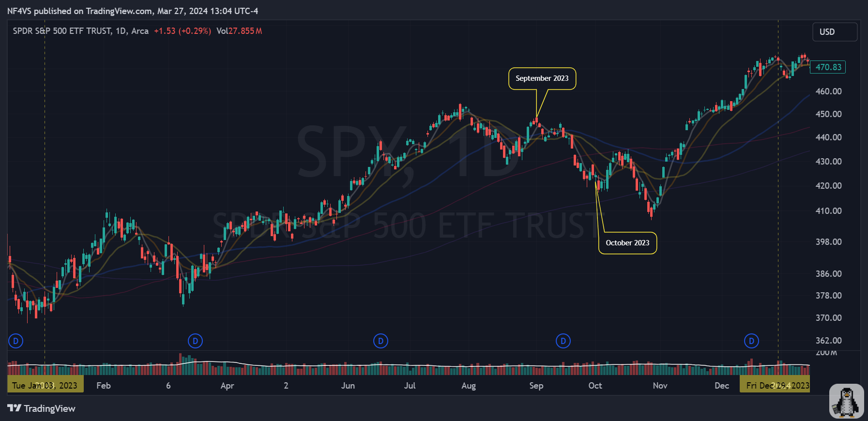Click the dividend marker near mid September
Image resolution: width=868 pixels, height=421 pixels.
[563, 341]
